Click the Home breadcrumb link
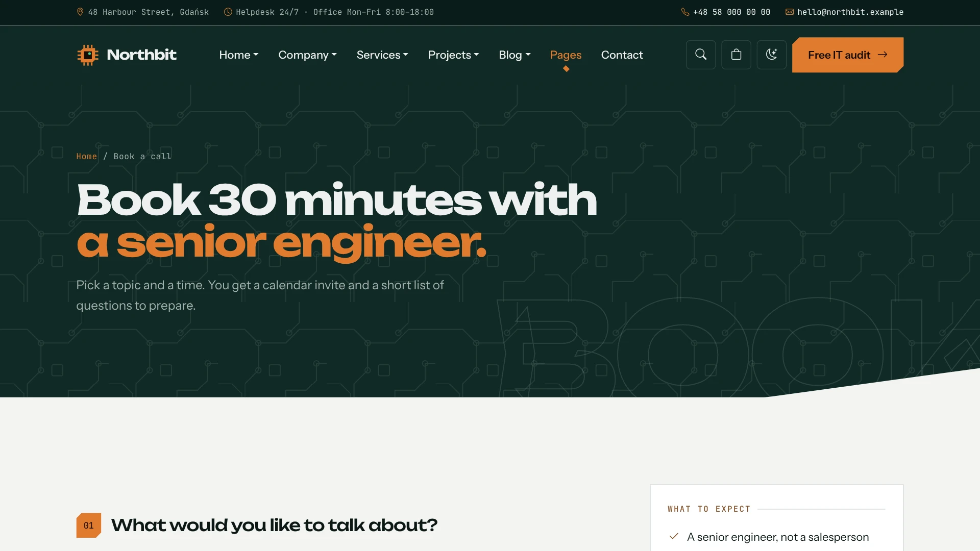Viewport: 980px width, 551px height. (86, 156)
